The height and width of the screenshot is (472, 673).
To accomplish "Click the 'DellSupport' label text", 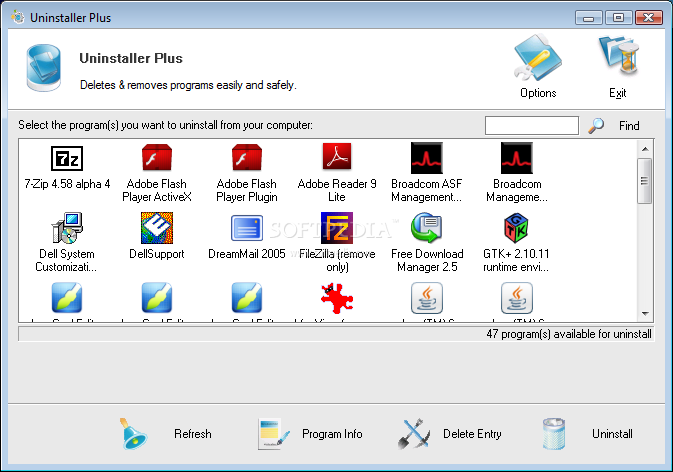I will point(157,254).
